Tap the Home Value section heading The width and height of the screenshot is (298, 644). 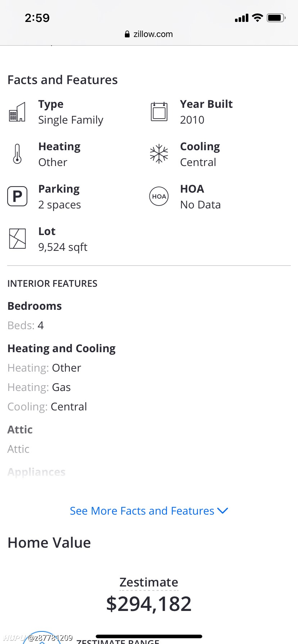[x=49, y=543]
